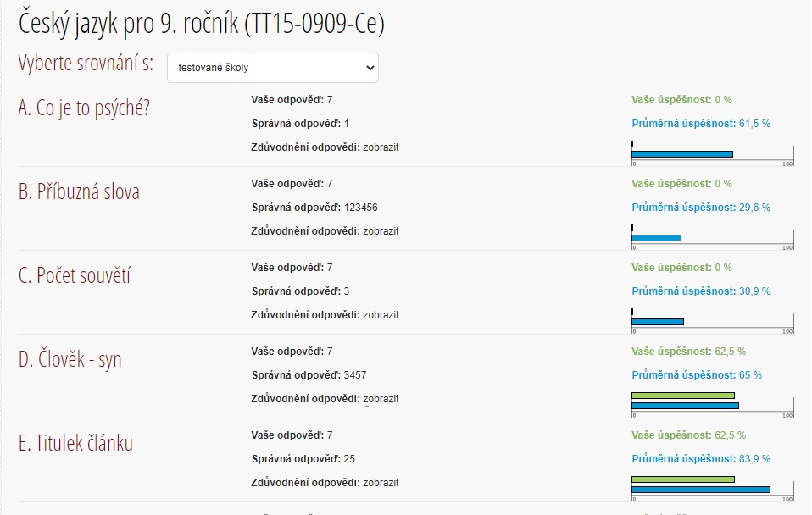Click the blue average bar for Titulek článku
Viewport: 812px width, 515px height.
[x=700, y=490]
